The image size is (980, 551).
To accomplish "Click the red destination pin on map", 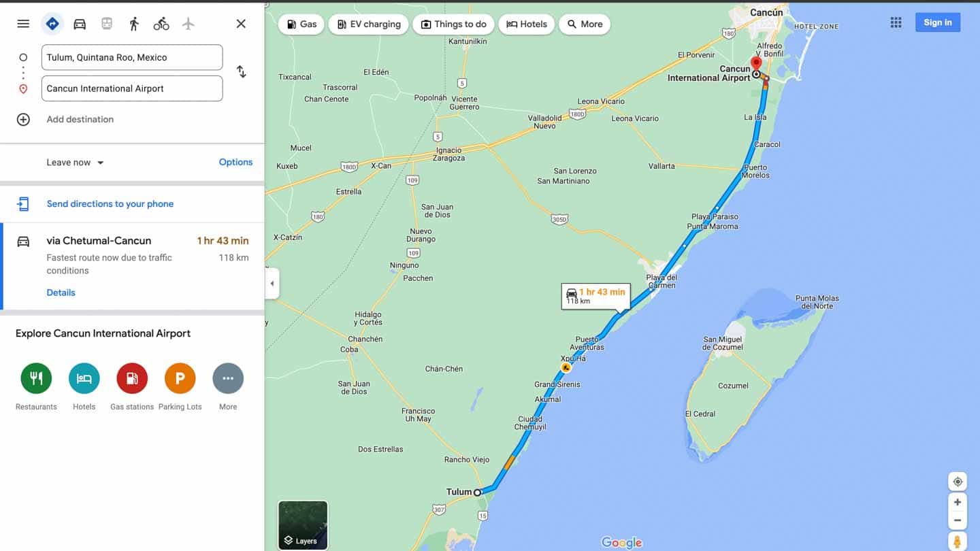I will 755,64.
